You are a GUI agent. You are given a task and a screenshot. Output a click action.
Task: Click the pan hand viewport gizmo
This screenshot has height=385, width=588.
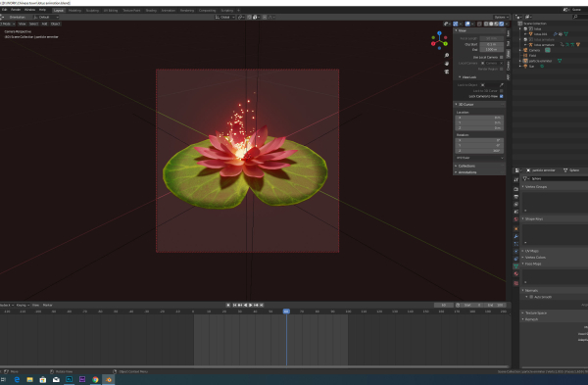pyautogui.click(x=447, y=64)
